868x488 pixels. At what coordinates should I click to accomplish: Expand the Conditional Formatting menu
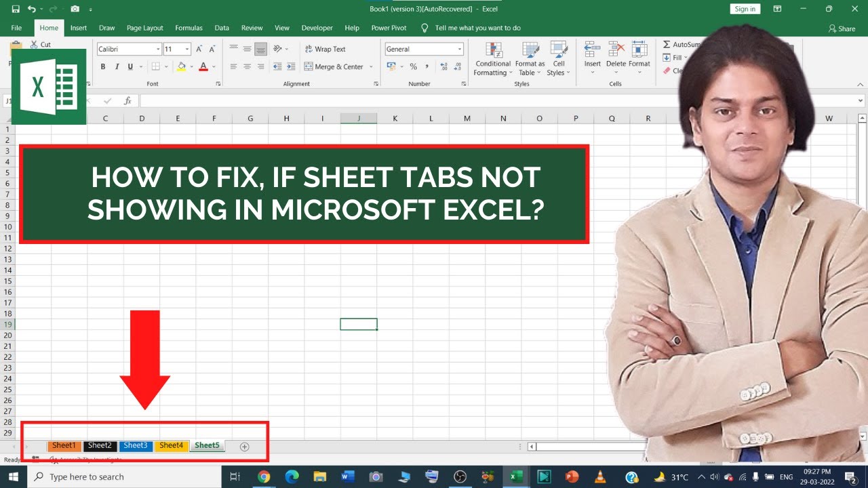[493, 59]
